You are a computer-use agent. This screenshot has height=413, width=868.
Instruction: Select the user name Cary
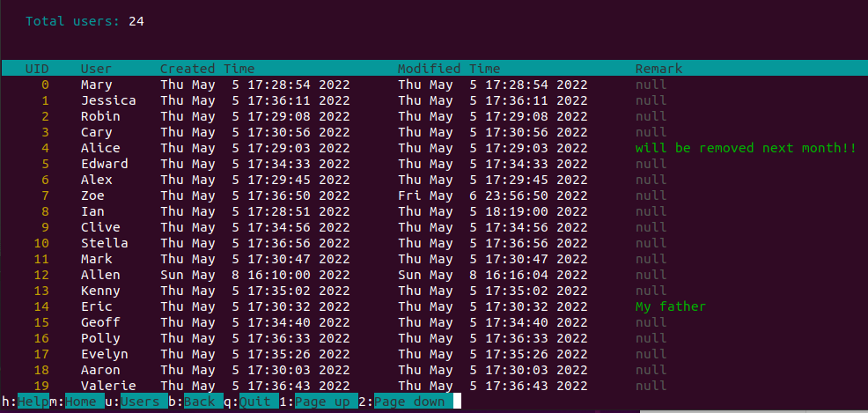pos(96,132)
